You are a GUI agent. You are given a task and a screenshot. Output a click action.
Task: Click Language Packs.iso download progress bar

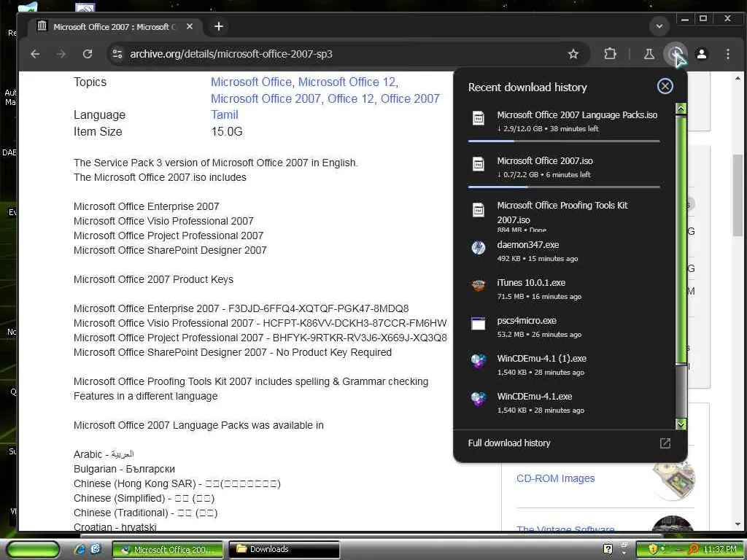[x=564, y=141]
